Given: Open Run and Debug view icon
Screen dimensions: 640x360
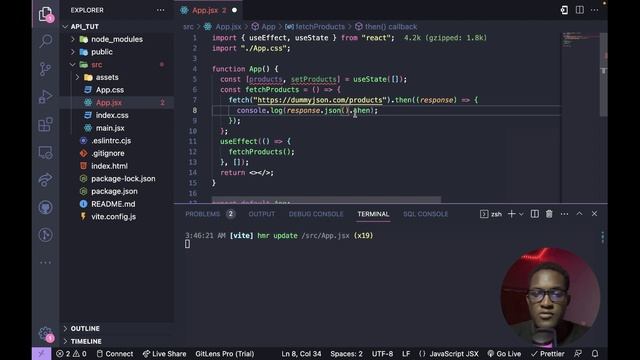Looking at the screenshot, I should coord(45,96).
